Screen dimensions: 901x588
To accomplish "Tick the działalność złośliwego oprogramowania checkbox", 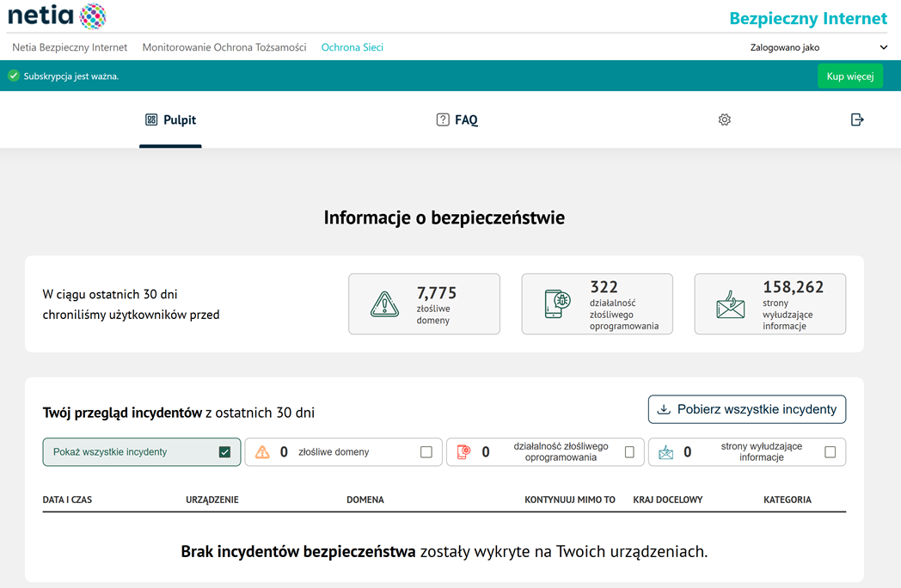I will pyautogui.click(x=629, y=452).
